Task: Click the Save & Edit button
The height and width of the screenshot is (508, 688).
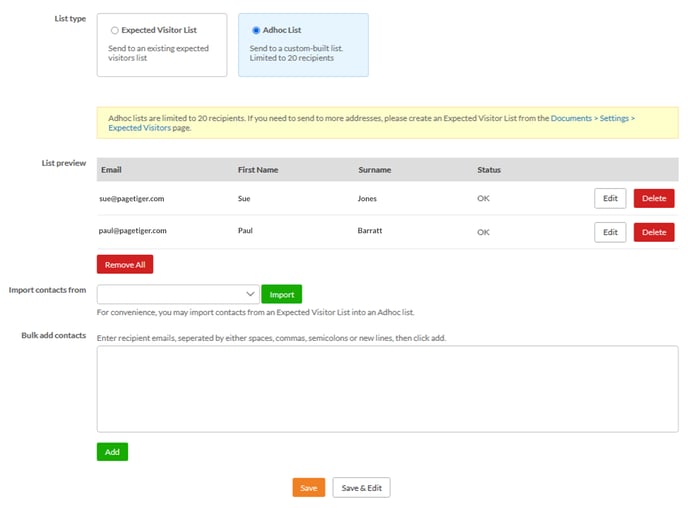Action: [361, 488]
